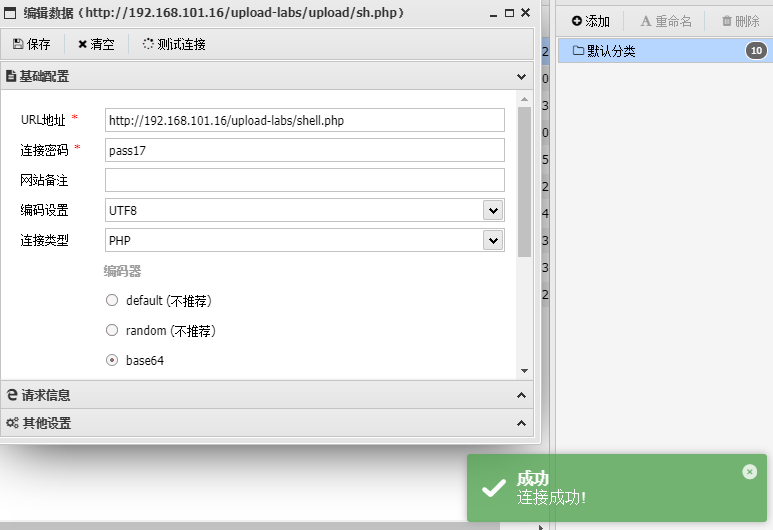Click the window icon beside 编辑数据 title
The image size is (773, 530).
click(x=10, y=13)
